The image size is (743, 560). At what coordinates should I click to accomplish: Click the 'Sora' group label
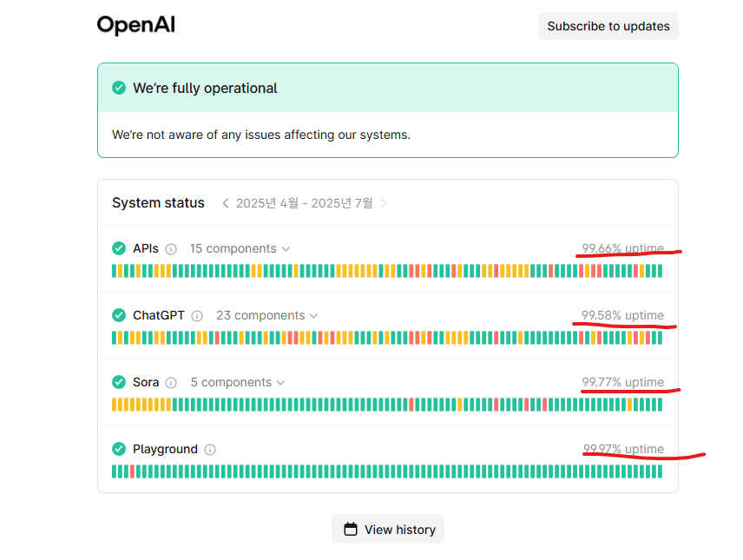(146, 382)
